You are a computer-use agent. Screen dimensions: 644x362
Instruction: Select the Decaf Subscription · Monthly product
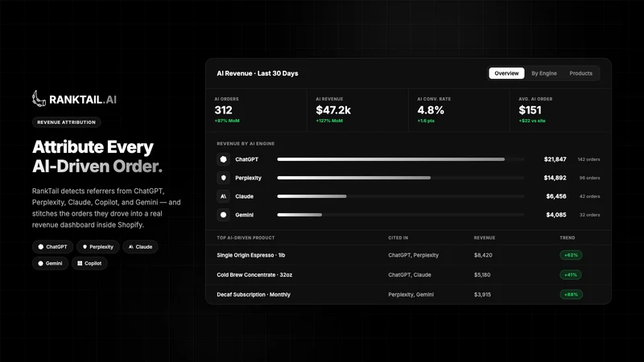254,294
